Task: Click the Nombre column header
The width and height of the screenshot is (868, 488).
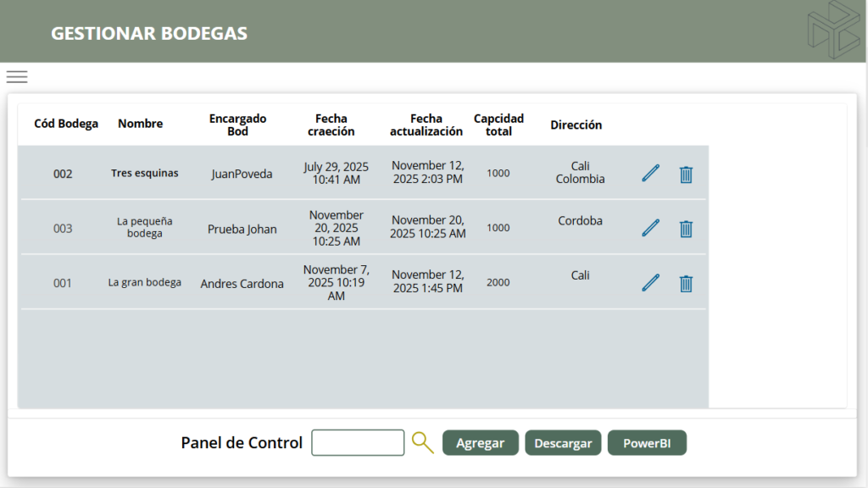Action: pyautogui.click(x=140, y=124)
